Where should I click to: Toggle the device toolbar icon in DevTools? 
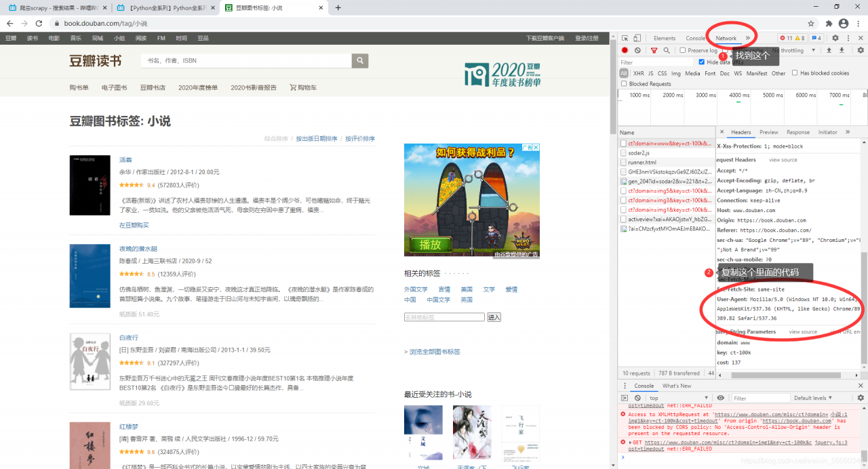pyautogui.click(x=637, y=38)
